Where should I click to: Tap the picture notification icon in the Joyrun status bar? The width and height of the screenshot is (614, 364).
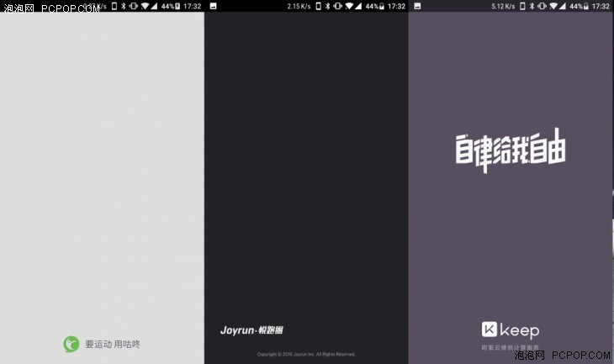pyautogui.click(x=213, y=6)
